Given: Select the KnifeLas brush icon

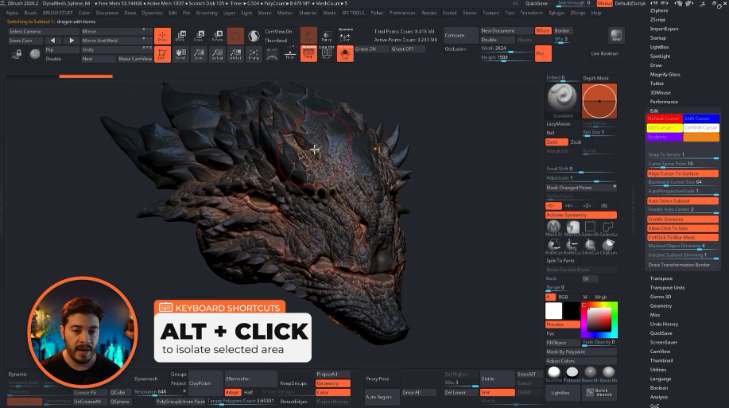Looking at the screenshot, I should (553, 246).
